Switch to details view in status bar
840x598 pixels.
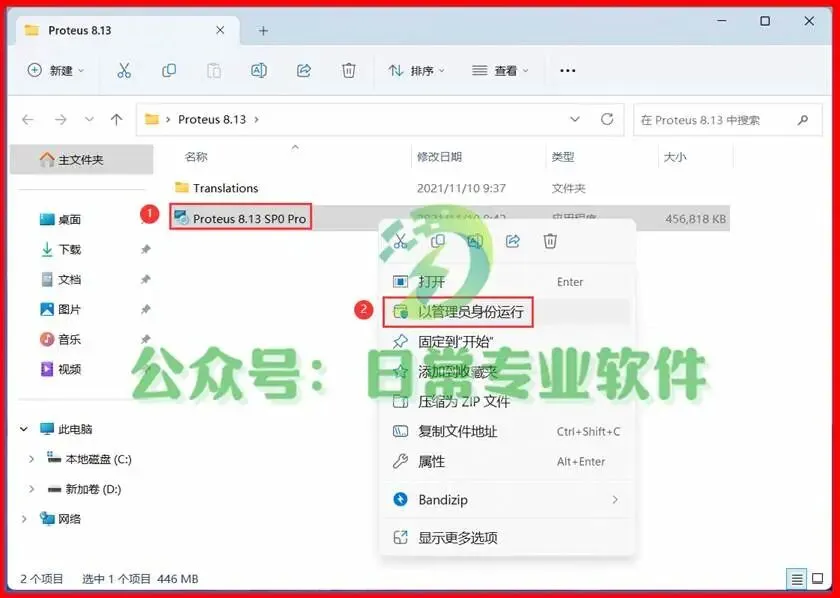click(x=796, y=579)
